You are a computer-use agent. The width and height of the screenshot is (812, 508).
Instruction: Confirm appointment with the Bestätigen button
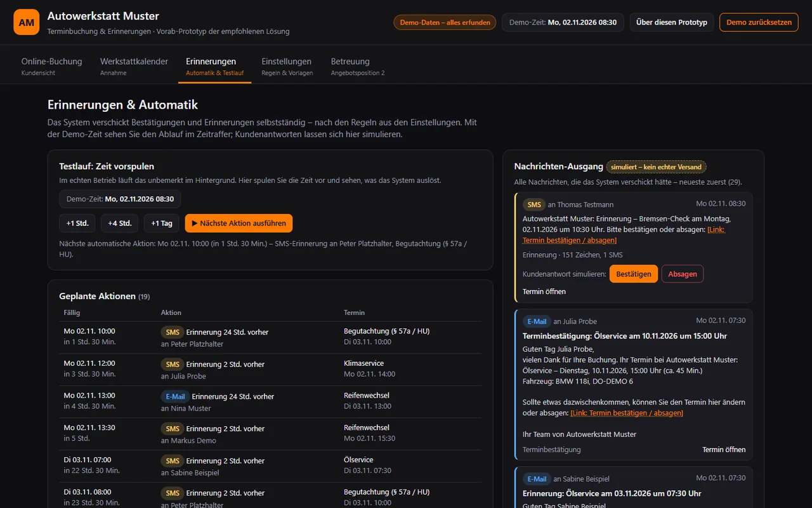pos(634,274)
